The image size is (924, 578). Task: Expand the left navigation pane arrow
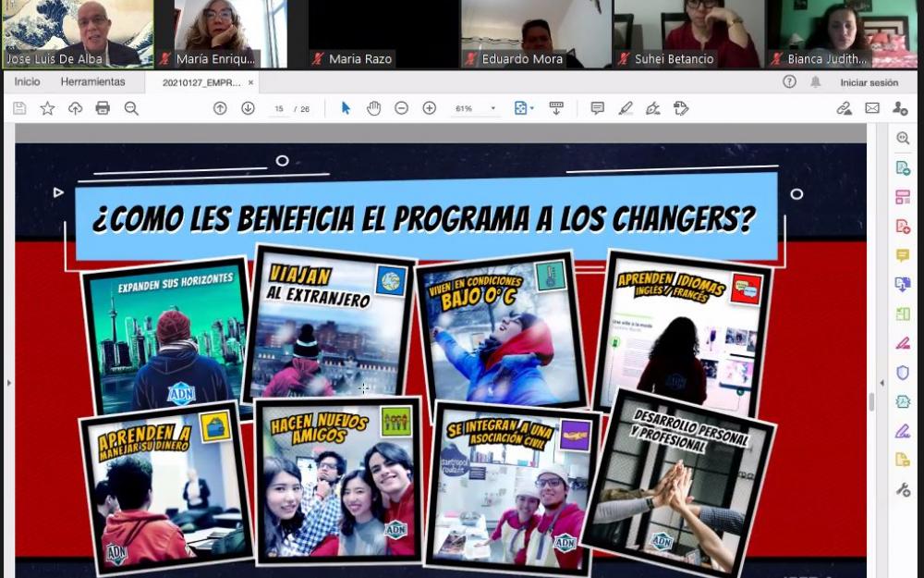pyautogui.click(x=8, y=380)
